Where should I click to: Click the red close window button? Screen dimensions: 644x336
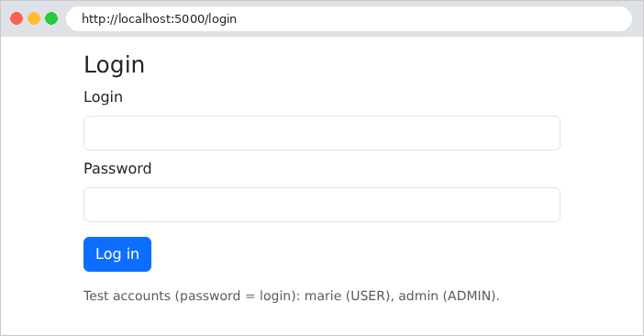pos(17,18)
